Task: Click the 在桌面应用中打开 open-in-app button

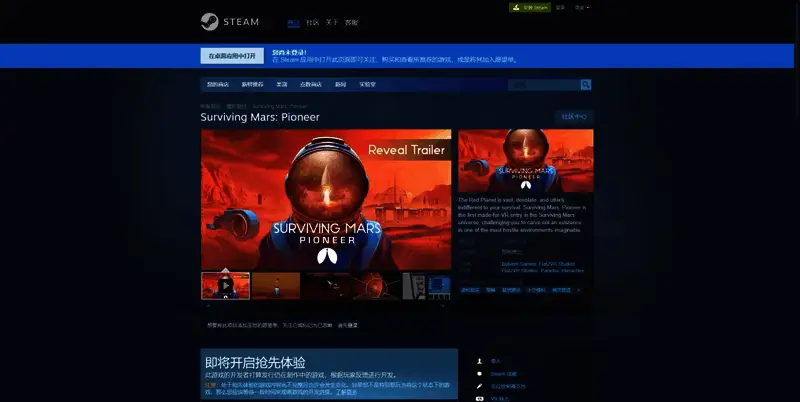Action: click(x=232, y=56)
